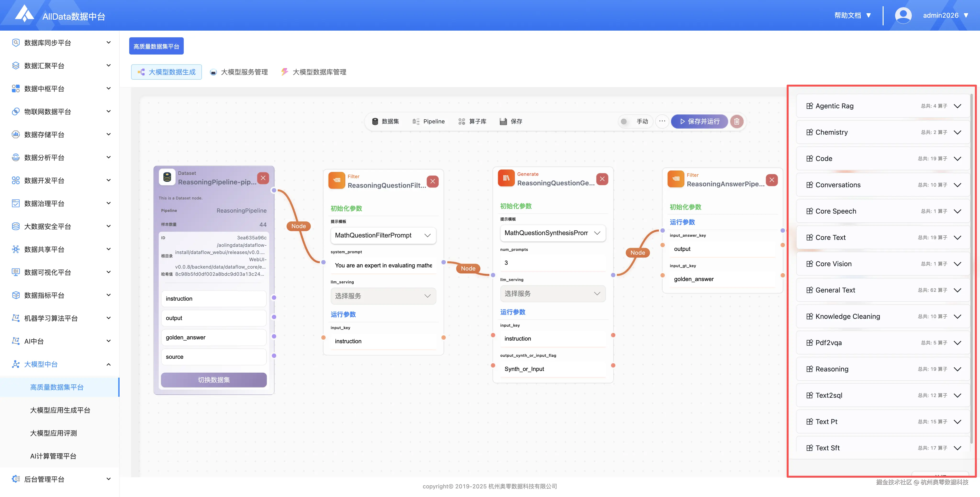
Task: Remove the ReasoningQuestionFilter node via red X
Action: (433, 181)
